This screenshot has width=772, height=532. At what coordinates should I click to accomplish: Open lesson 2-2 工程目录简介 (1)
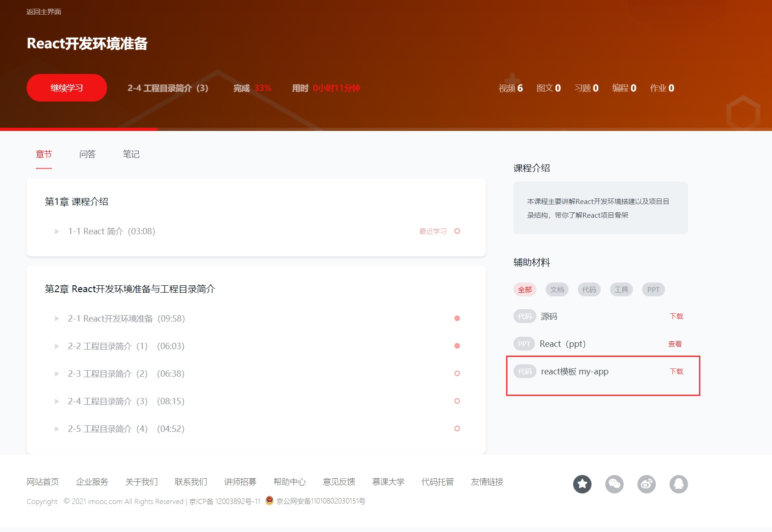click(126, 346)
